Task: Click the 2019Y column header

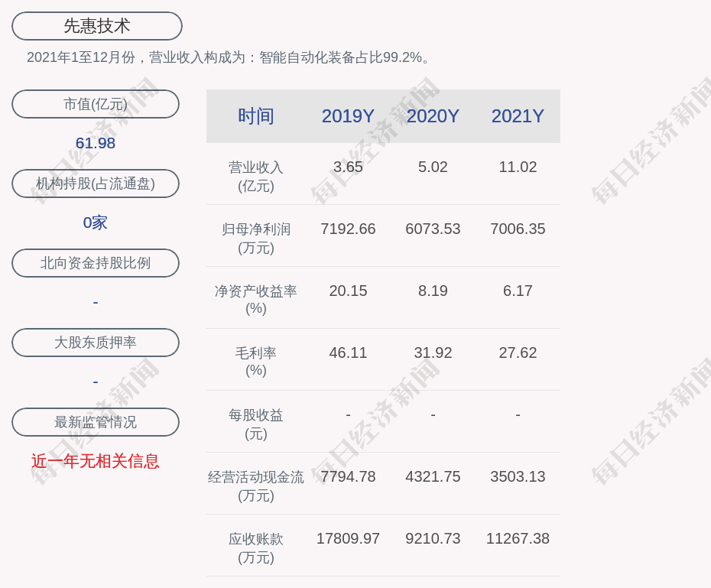Action: [348, 116]
